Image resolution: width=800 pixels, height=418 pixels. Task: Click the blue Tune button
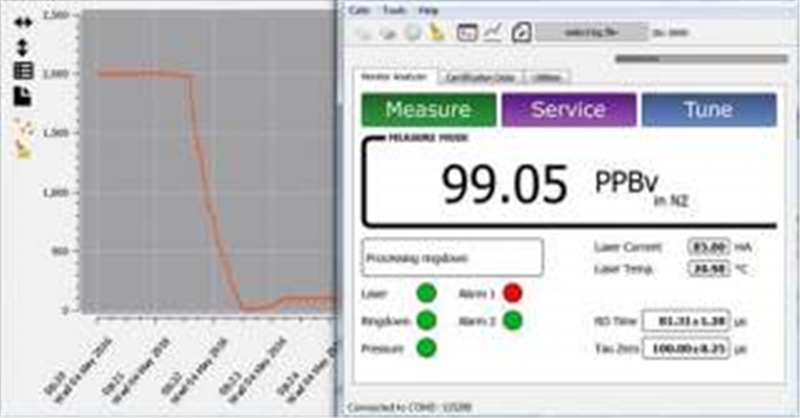pos(709,109)
